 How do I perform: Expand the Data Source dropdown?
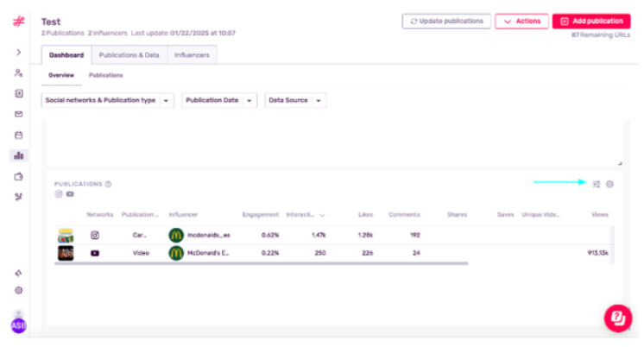pos(295,100)
